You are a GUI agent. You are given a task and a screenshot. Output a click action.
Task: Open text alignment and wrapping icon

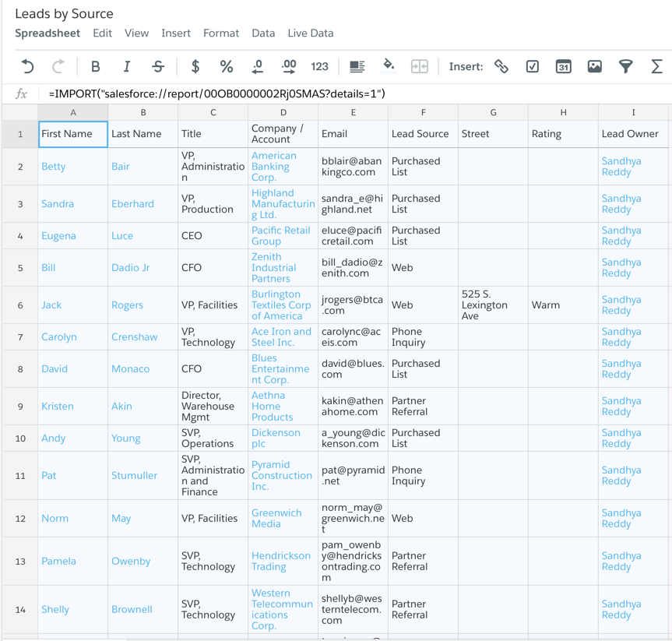click(x=357, y=66)
